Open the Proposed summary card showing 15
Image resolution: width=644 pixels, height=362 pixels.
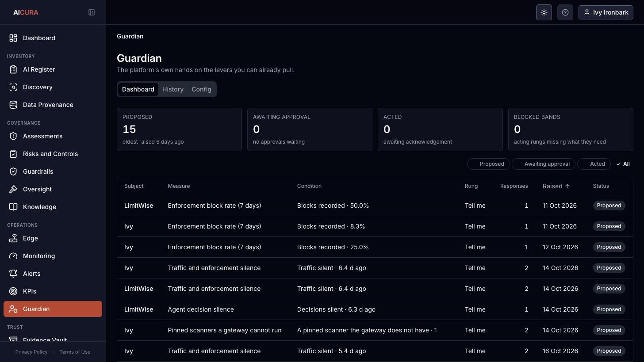coord(179,130)
